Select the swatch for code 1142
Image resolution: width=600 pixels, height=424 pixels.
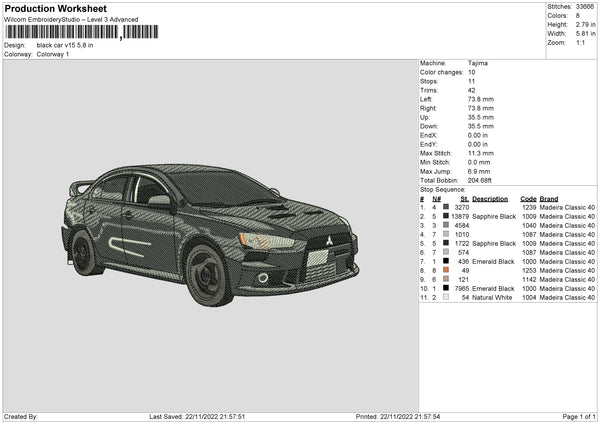tap(445, 279)
